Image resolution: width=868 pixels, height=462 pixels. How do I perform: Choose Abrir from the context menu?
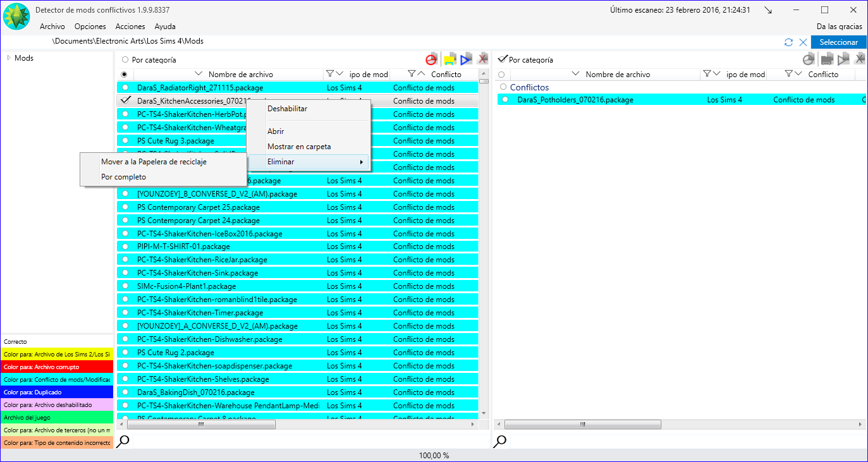tap(308, 131)
